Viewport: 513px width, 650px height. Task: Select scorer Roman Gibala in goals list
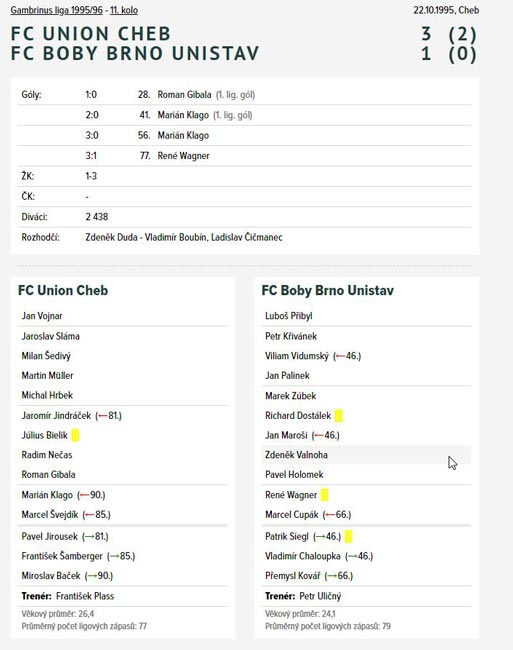tap(184, 95)
